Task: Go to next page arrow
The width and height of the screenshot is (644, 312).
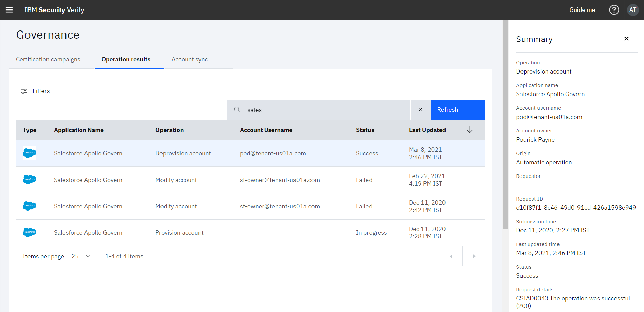Action: tap(474, 256)
